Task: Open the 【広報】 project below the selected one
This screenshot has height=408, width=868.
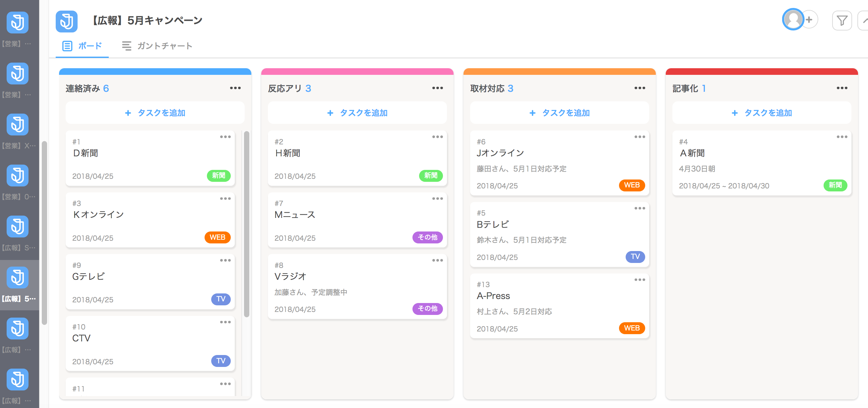Action: 18,334
